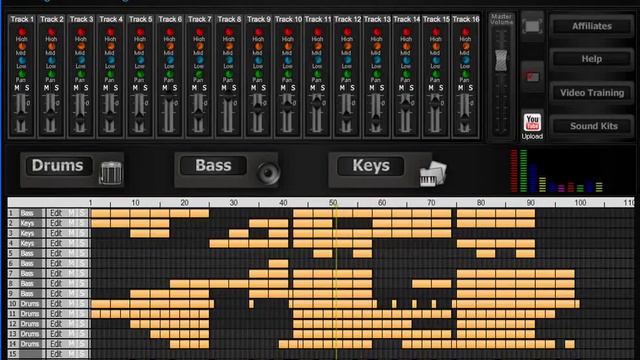This screenshot has height=360, width=640.
Task: Click Track 5 red High knob
Action: (x=140, y=31)
